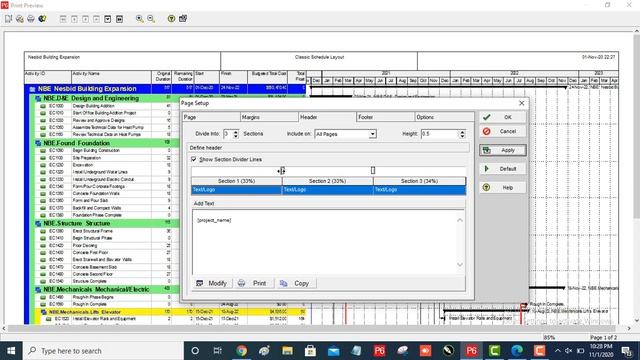
Task: Open the Options tab
Action: click(444, 117)
